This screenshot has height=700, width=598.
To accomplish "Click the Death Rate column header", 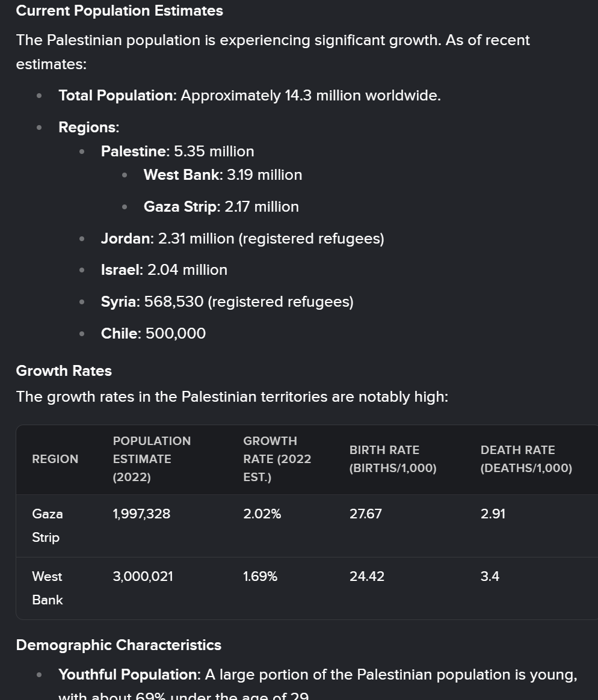I will 526,459.
